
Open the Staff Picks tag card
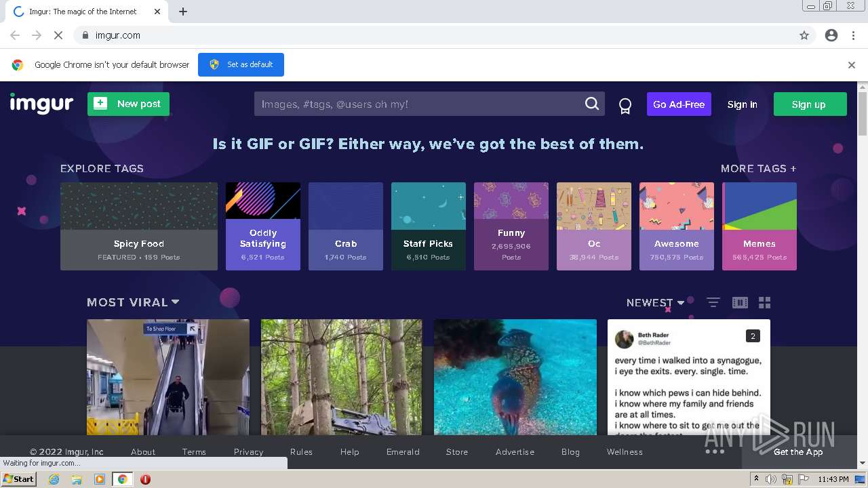[429, 226]
